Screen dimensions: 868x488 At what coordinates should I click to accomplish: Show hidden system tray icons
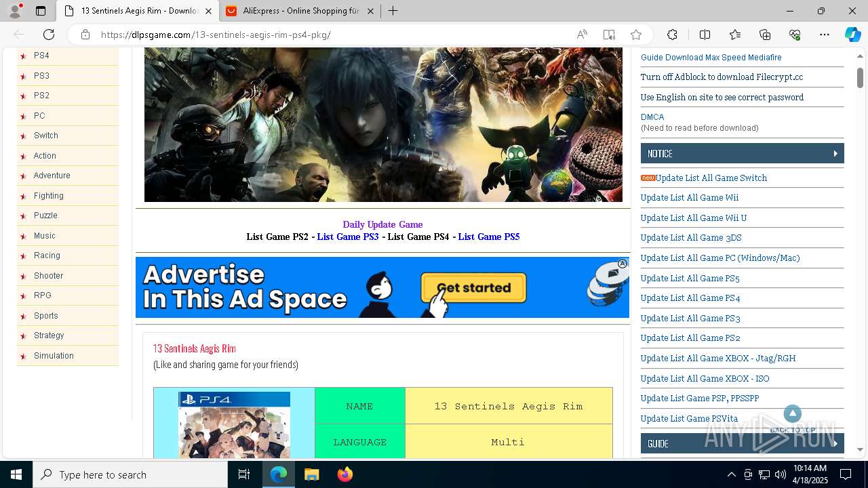point(731,474)
